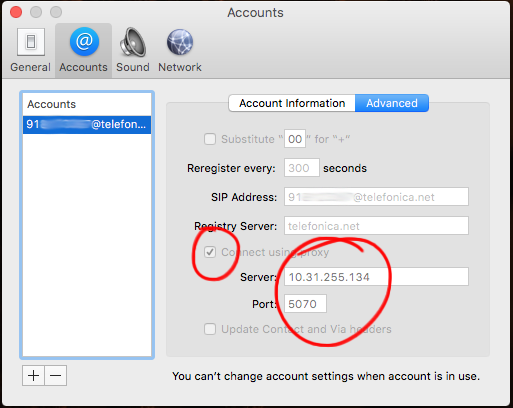Switch to Account Information tab
The width and height of the screenshot is (513, 408).
coord(292,103)
